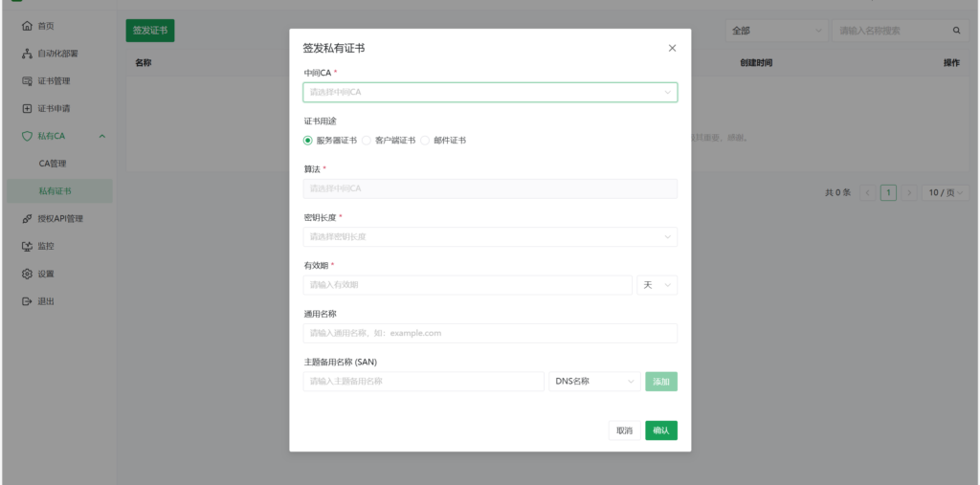
Task: Open 首页 menu item
Action: tap(60, 26)
